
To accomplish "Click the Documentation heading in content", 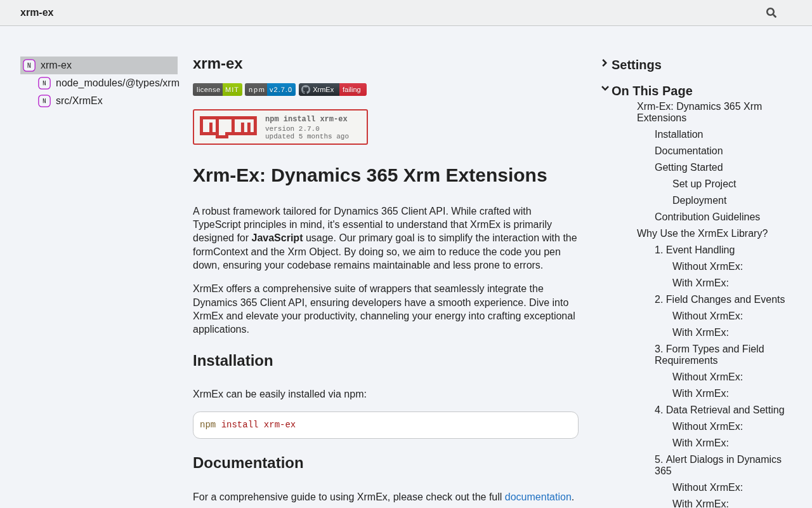I will coord(248,463).
